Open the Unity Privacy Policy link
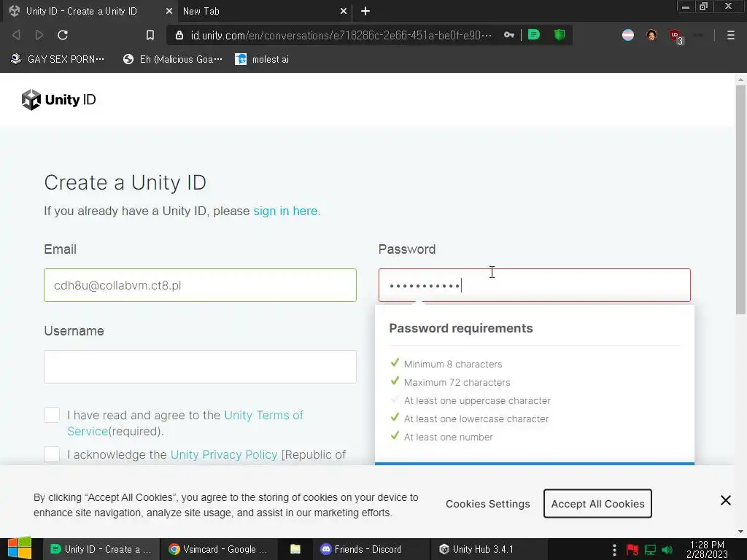 [x=224, y=455]
